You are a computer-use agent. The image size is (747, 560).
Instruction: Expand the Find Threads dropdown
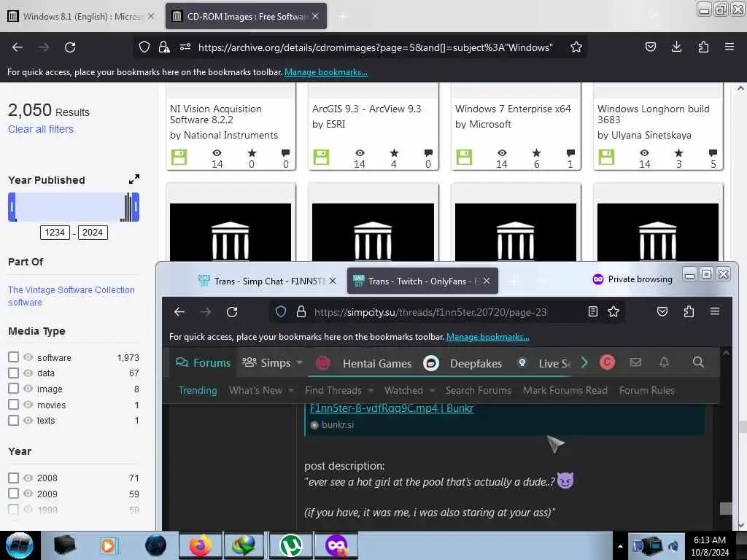point(371,391)
